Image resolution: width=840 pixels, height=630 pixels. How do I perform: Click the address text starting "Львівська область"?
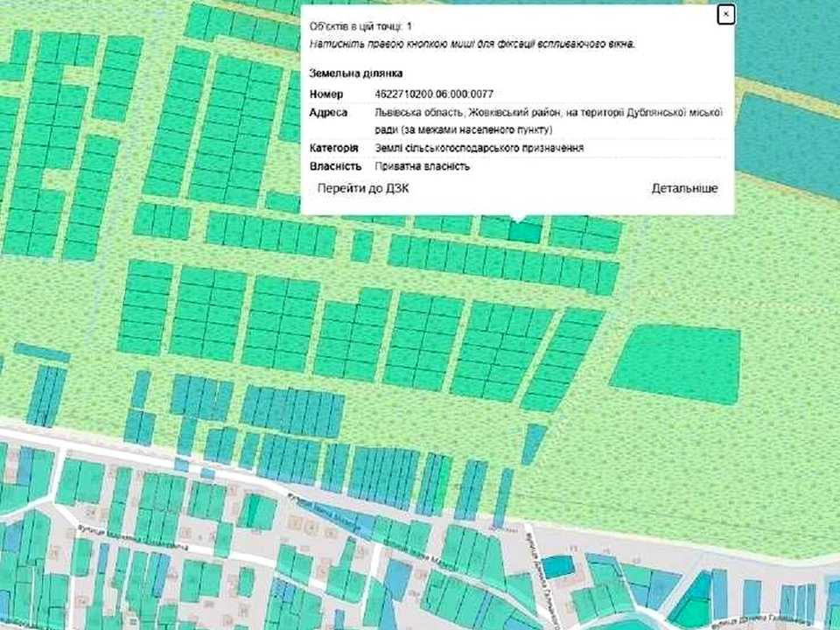tap(549, 121)
